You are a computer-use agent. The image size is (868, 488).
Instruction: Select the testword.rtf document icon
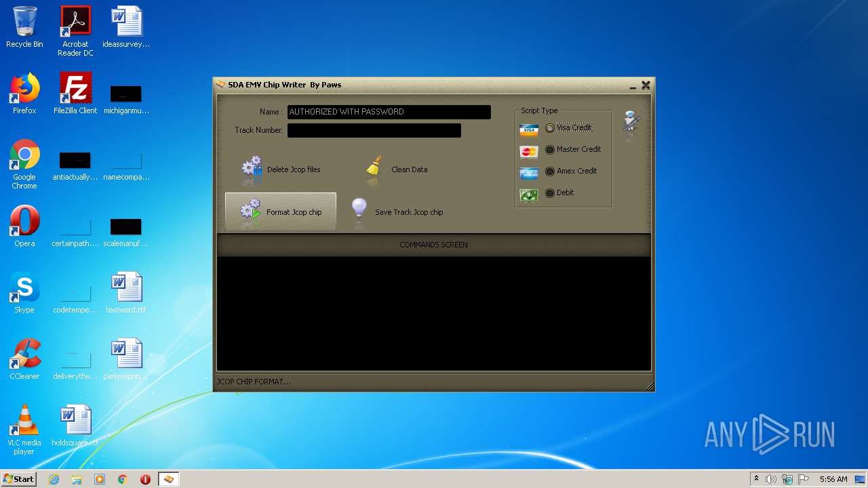click(126, 293)
